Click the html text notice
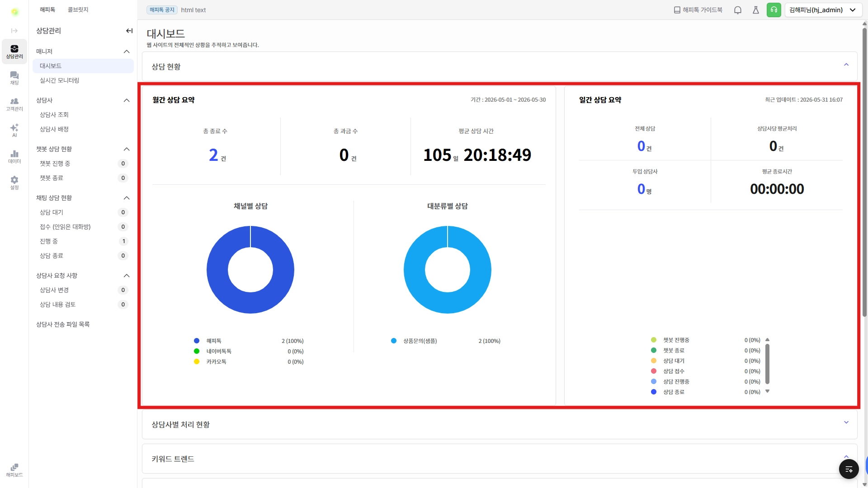Viewport: 868px width, 488px height. 193,10
